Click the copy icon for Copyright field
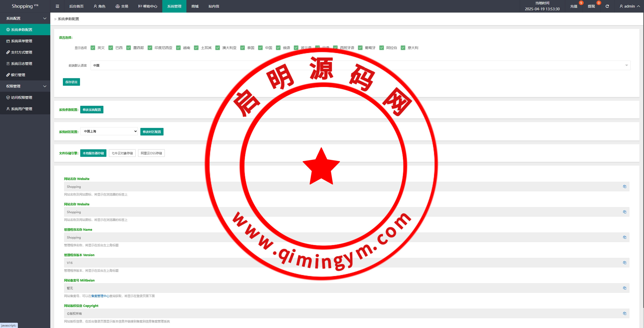 point(624,313)
